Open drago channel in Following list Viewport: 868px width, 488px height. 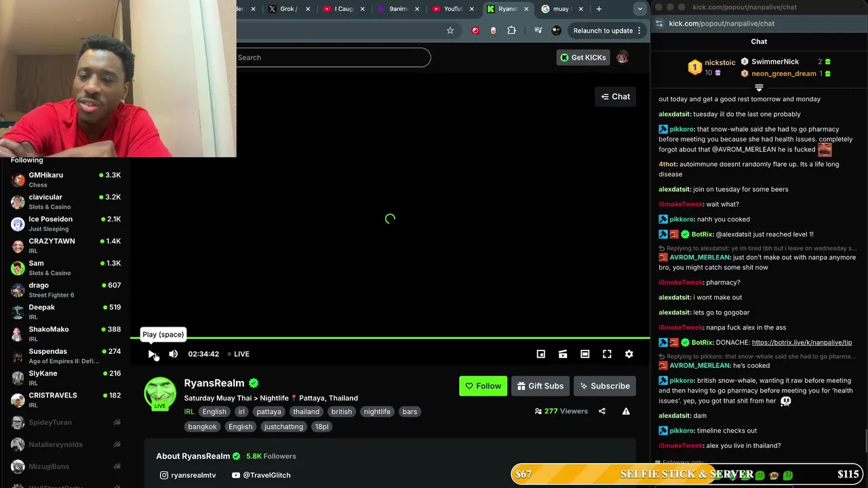tap(66, 290)
